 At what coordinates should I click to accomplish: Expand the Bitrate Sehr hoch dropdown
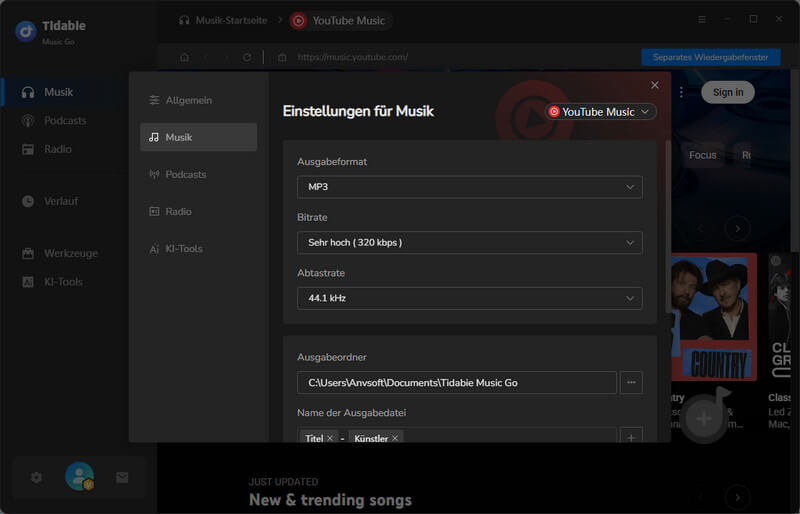pos(469,242)
